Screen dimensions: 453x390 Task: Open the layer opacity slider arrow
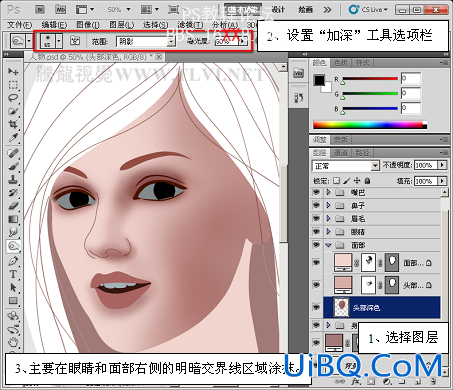[x=442, y=165]
